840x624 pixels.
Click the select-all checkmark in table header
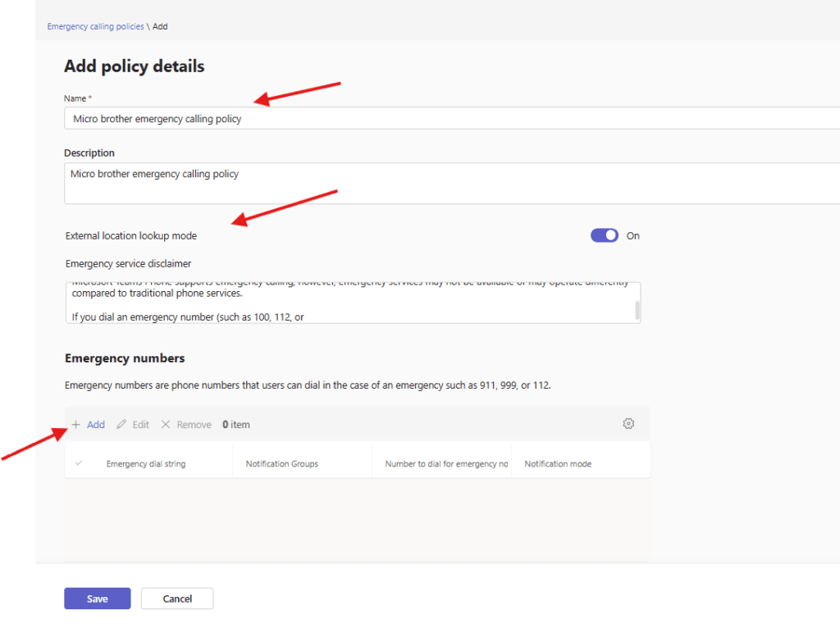(79, 463)
